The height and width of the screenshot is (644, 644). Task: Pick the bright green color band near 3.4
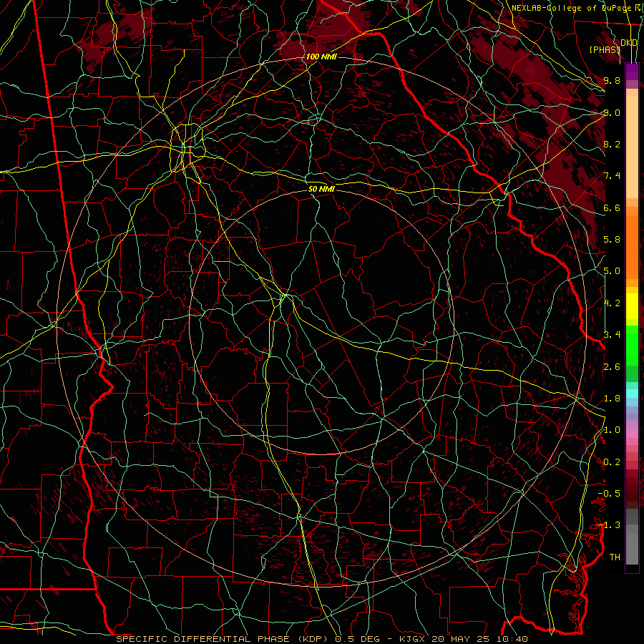click(x=632, y=345)
